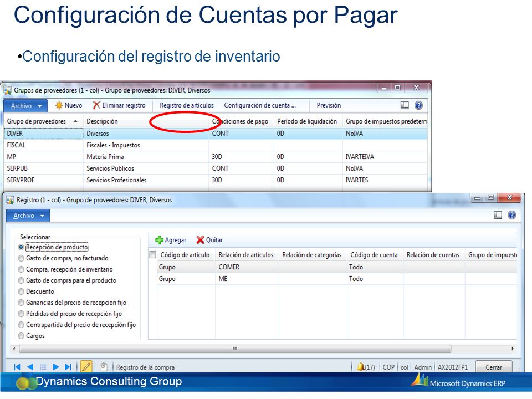Screen dimensions: 532x399
Task: Select Gasto de compra para el producto
Action: (x=21, y=280)
